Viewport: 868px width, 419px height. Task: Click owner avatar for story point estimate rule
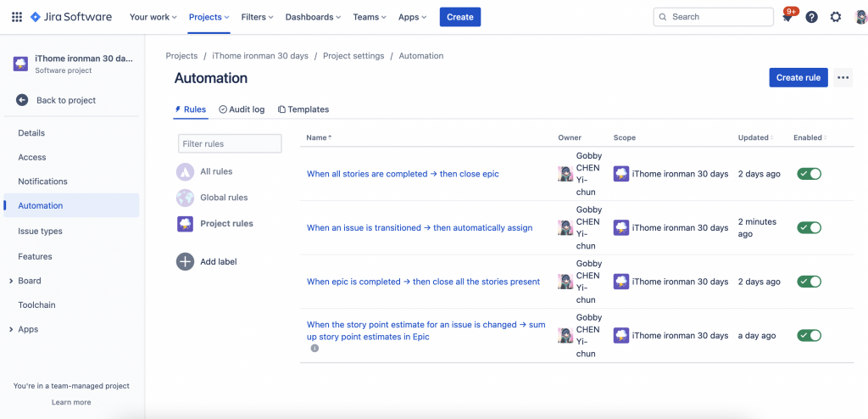point(565,336)
